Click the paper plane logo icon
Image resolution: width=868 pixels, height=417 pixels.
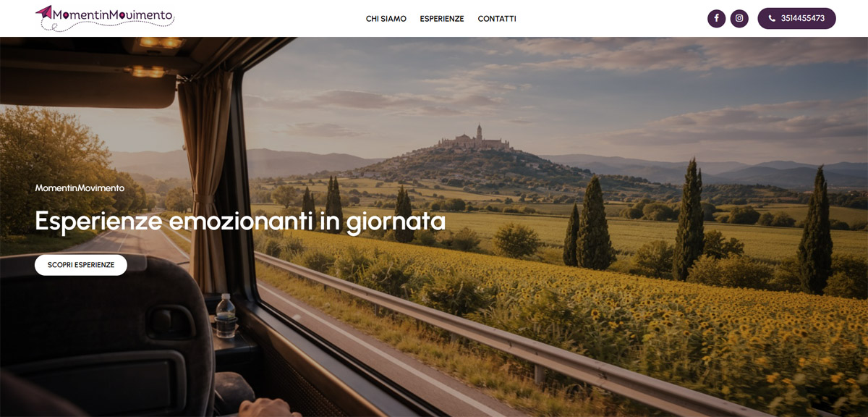(44, 12)
